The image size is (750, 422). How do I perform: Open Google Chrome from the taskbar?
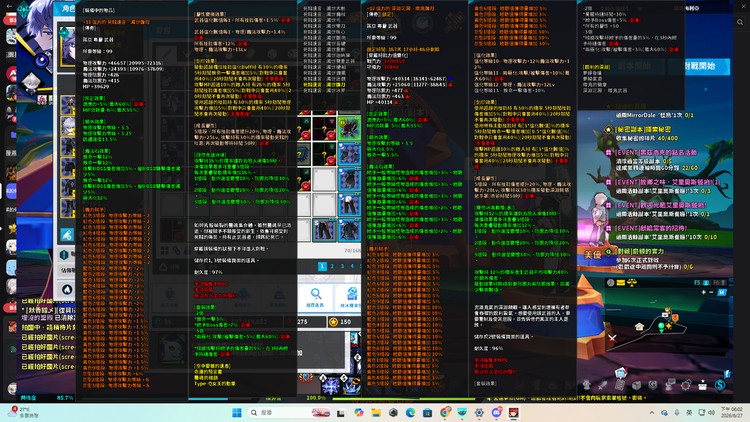coord(445,412)
